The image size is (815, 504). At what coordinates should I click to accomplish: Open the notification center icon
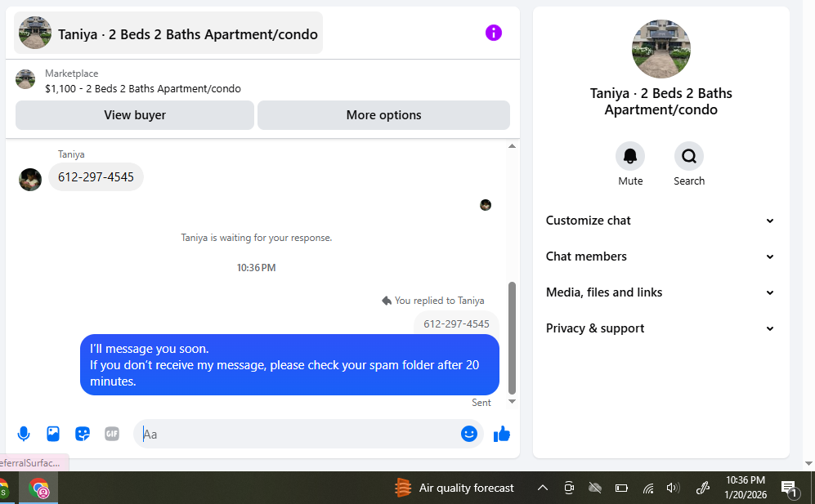(x=790, y=488)
